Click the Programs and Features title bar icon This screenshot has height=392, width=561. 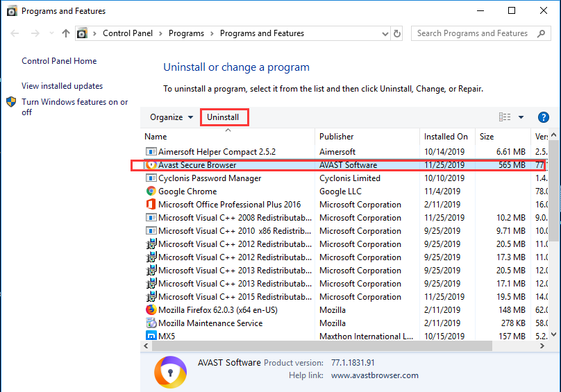point(12,10)
